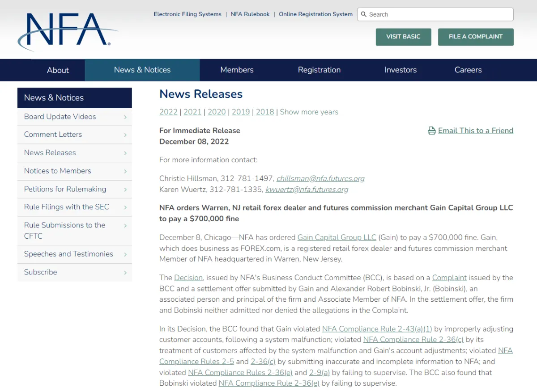Click the 'December 08, 2022' date text
The height and width of the screenshot is (392, 537).
click(194, 142)
